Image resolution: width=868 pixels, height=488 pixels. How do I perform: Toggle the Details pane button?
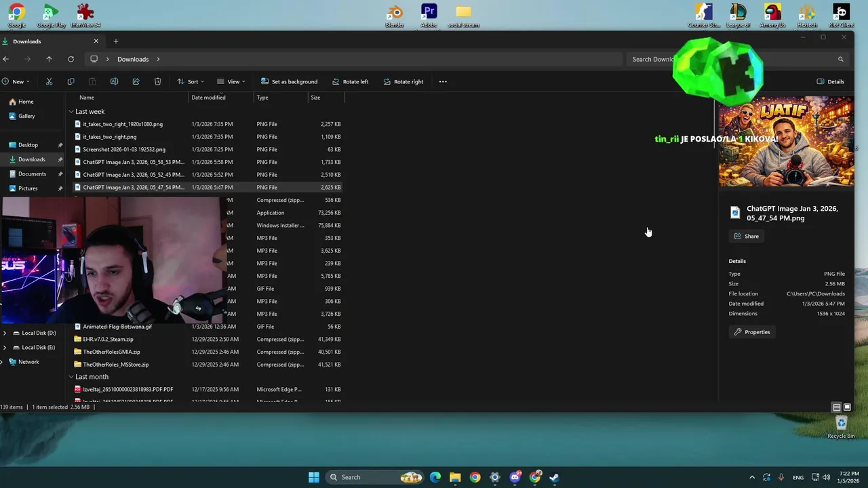pyautogui.click(x=831, y=81)
